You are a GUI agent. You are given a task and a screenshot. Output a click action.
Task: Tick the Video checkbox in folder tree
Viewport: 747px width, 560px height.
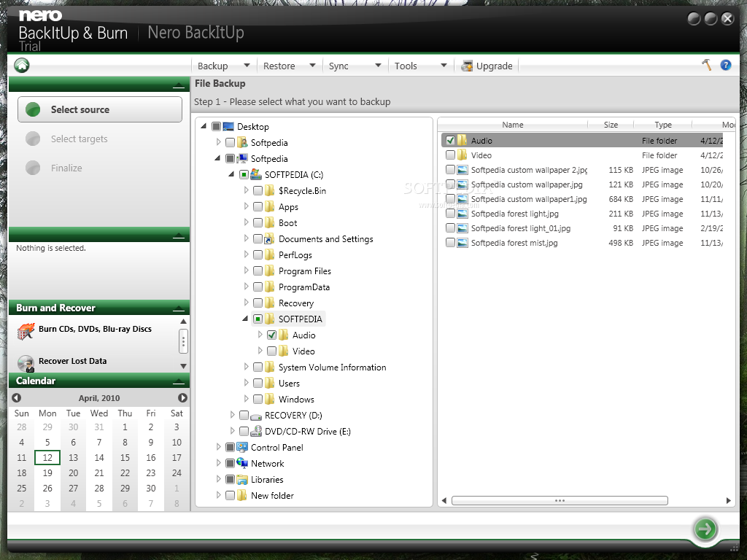click(271, 351)
